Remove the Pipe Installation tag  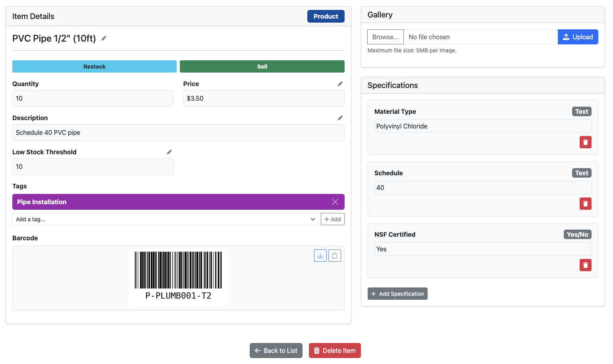[x=335, y=202]
